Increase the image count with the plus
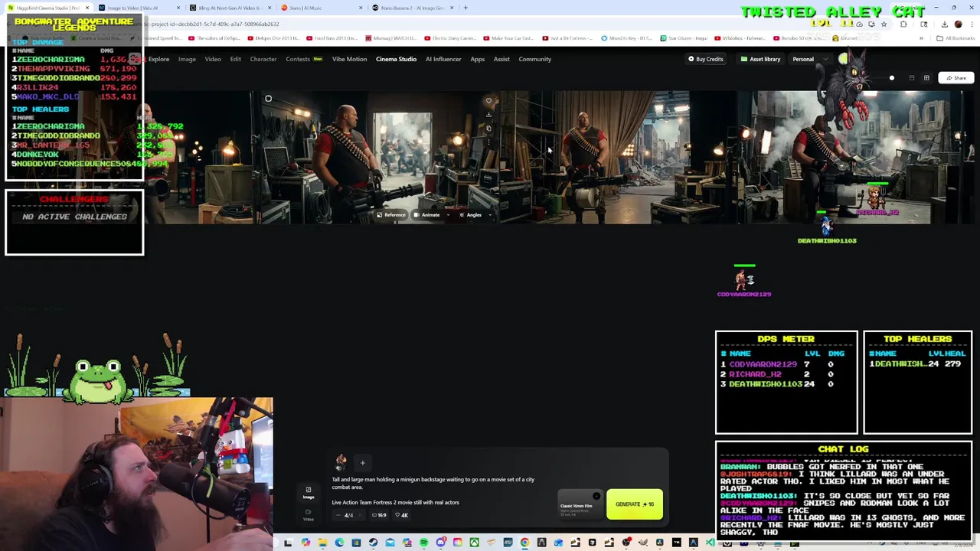Viewport: 980px width, 551px height. pyautogui.click(x=360, y=515)
